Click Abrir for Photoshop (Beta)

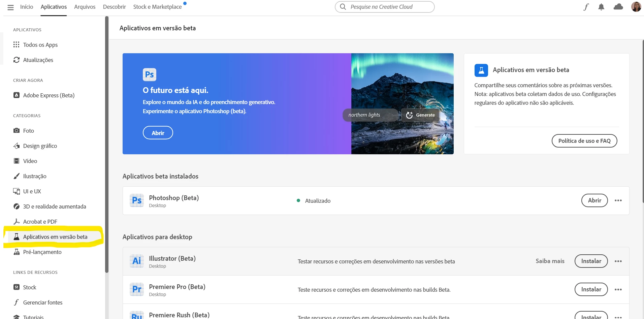[594, 200]
